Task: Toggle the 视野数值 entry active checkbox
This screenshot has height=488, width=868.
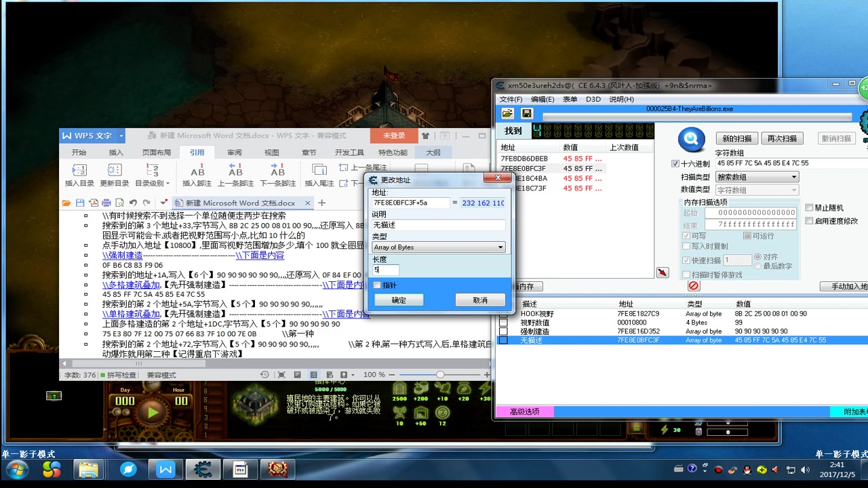Action: point(503,323)
